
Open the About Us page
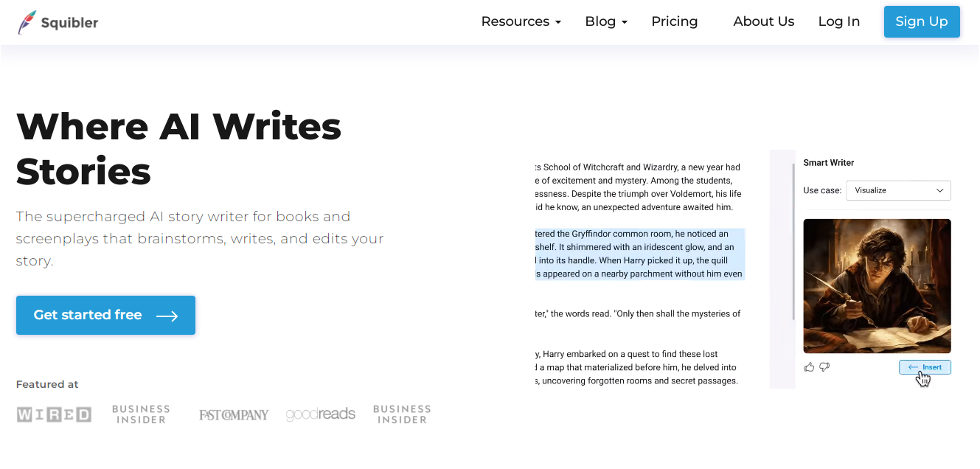[x=763, y=21]
